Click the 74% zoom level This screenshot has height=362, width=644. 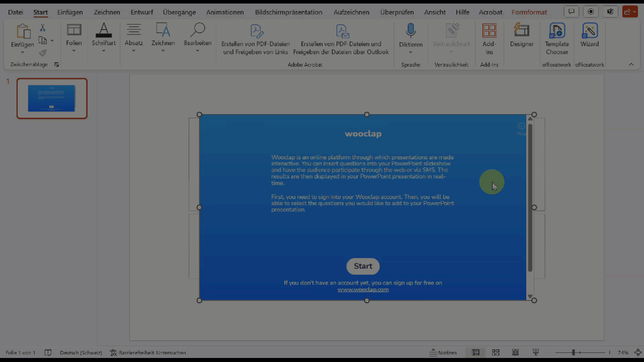point(623,352)
